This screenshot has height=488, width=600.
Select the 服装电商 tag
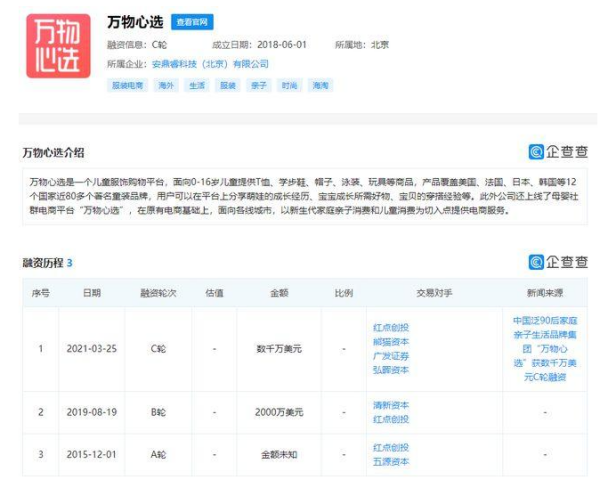tap(127, 86)
